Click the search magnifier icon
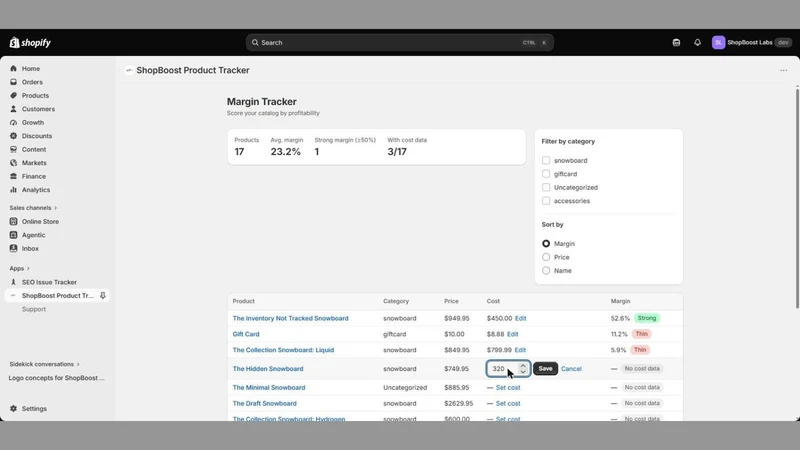Screen dimensions: 800x450 [255, 42]
